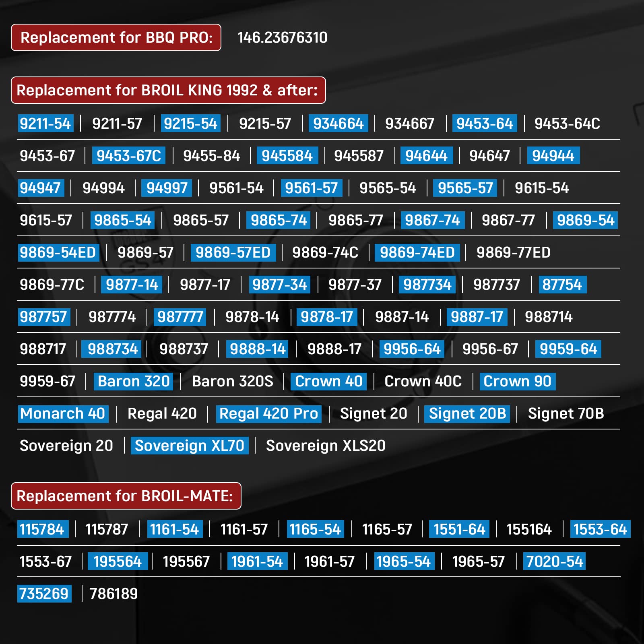Click highlighted Crown 90 model
Image resolution: width=644 pixels, height=644 pixels.
click(518, 381)
